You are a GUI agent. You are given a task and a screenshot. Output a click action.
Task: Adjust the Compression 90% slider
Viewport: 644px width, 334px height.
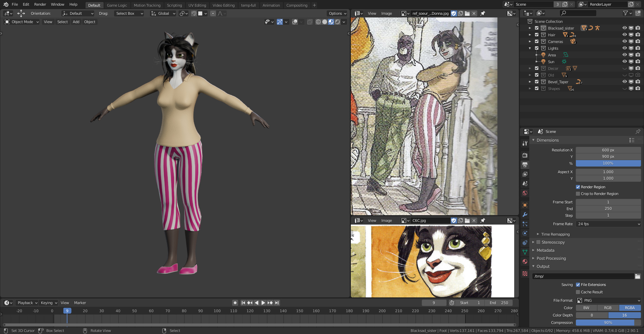tap(608, 323)
